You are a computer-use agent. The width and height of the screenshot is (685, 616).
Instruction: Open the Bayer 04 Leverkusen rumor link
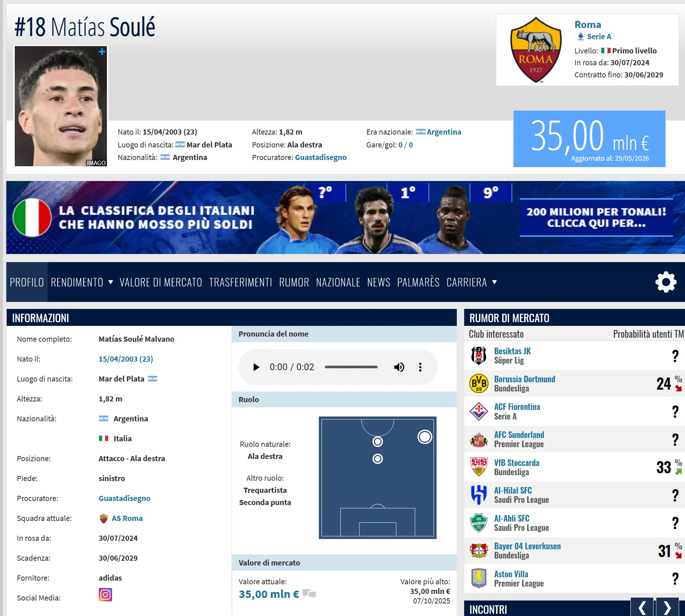point(528,546)
